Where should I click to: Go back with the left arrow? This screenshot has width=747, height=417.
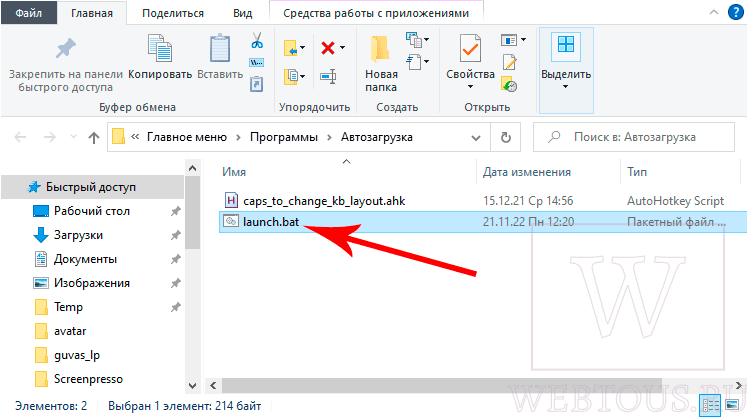20,137
